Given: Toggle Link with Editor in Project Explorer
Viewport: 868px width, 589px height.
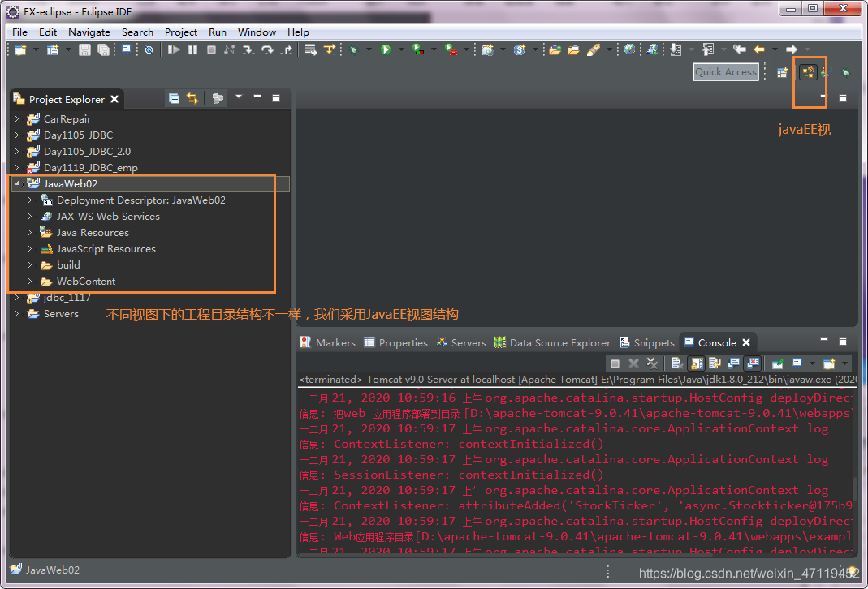Looking at the screenshot, I should coord(192,98).
